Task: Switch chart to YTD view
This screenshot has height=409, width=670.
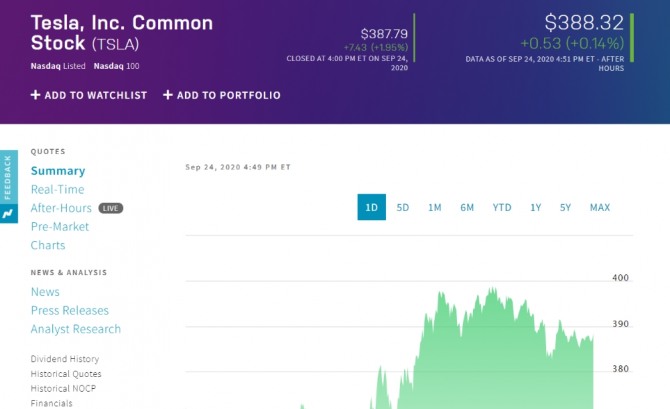Action: pos(501,207)
